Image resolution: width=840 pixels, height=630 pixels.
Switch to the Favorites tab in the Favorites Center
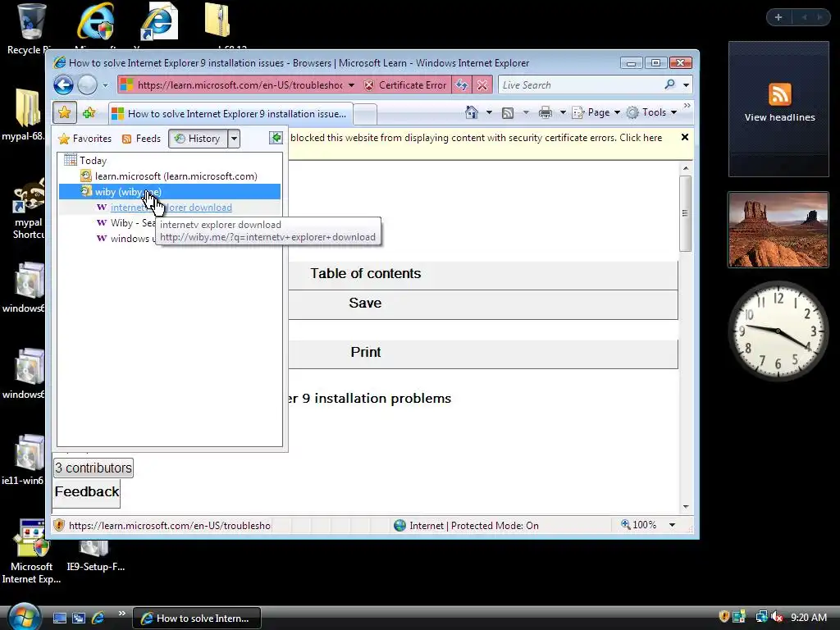[84, 139]
